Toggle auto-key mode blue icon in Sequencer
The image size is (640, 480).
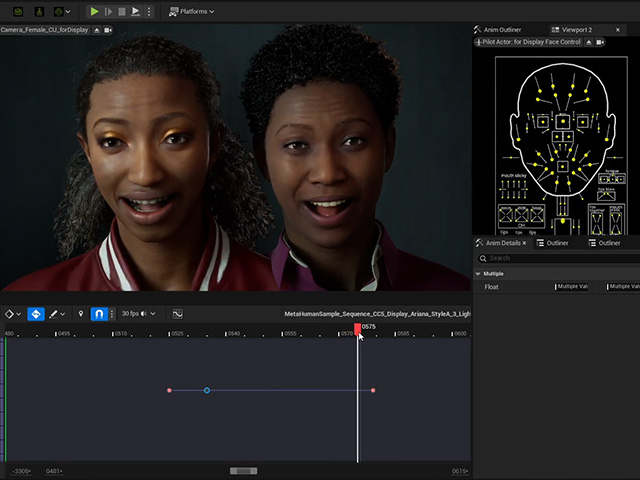(36, 314)
